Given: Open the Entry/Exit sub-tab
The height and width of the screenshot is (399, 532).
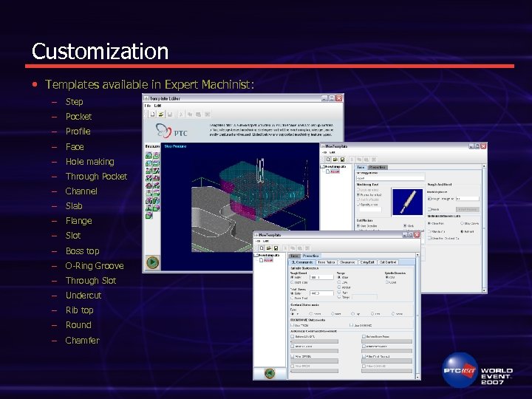Looking at the screenshot, I should click(x=367, y=262).
